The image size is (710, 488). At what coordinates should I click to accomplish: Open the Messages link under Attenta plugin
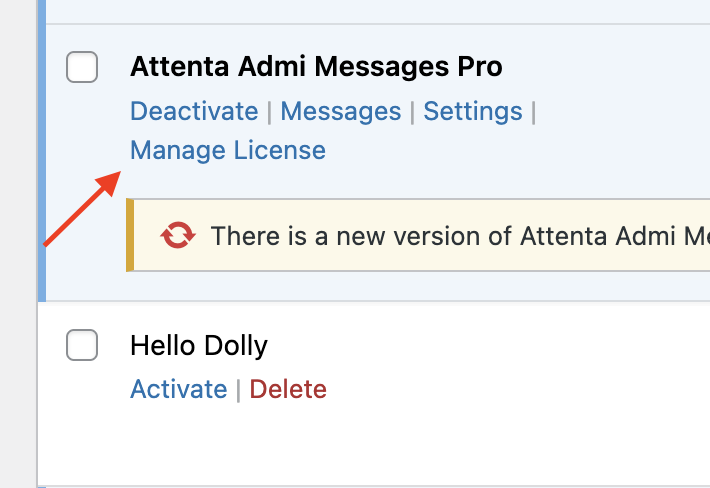341,111
